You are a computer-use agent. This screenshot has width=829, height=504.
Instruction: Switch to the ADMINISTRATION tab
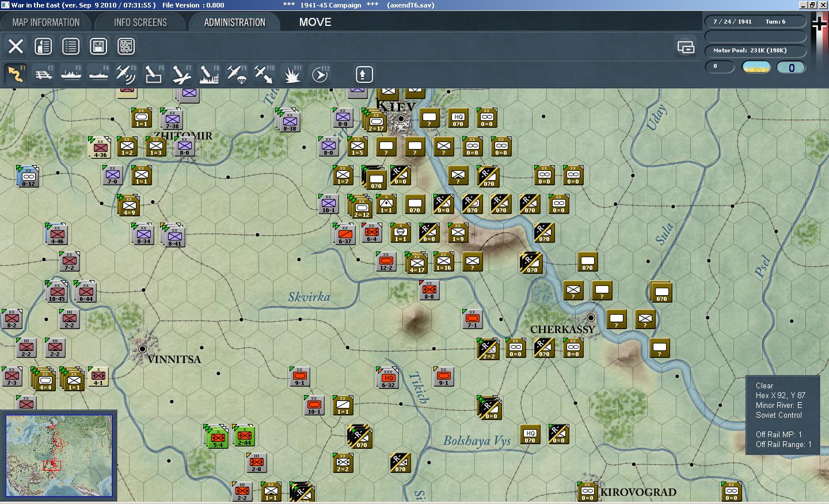[234, 22]
